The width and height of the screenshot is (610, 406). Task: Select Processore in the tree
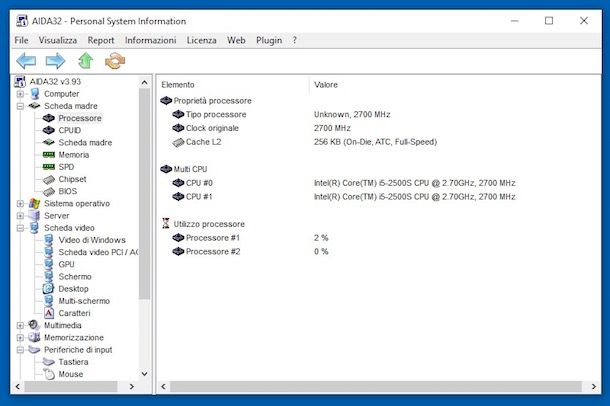tap(80, 118)
